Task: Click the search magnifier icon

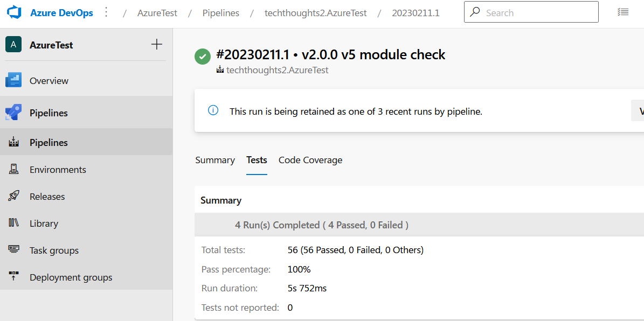Action: click(x=475, y=12)
